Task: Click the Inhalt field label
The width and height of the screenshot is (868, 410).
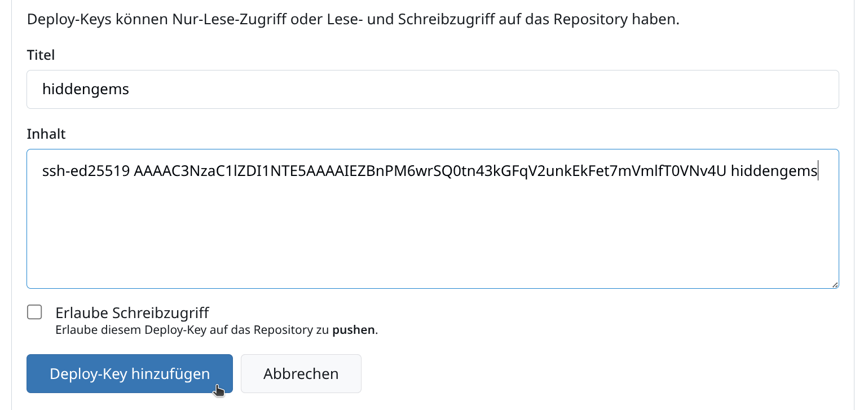Action: click(46, 134)
